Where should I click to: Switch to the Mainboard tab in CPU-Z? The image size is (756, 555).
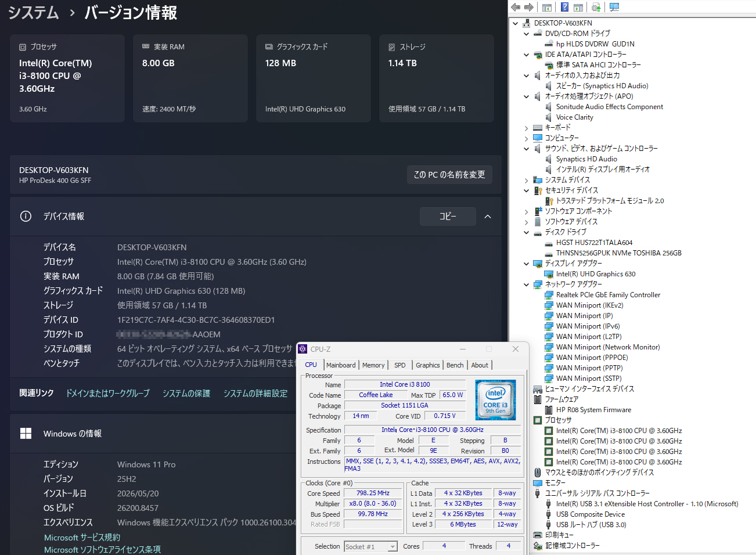(x=341, y=365)
